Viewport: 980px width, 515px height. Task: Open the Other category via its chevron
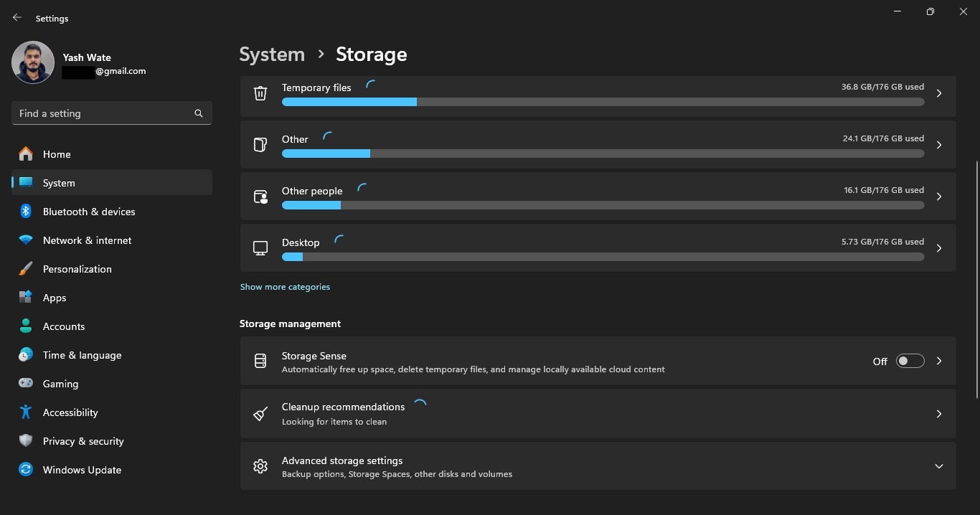point(939,145)
